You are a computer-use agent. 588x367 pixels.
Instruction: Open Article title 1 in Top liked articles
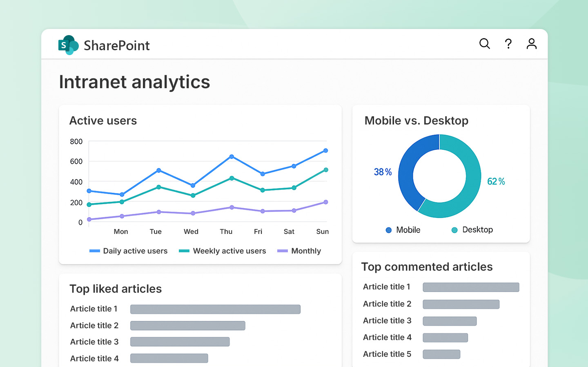(x=94, y=309)
